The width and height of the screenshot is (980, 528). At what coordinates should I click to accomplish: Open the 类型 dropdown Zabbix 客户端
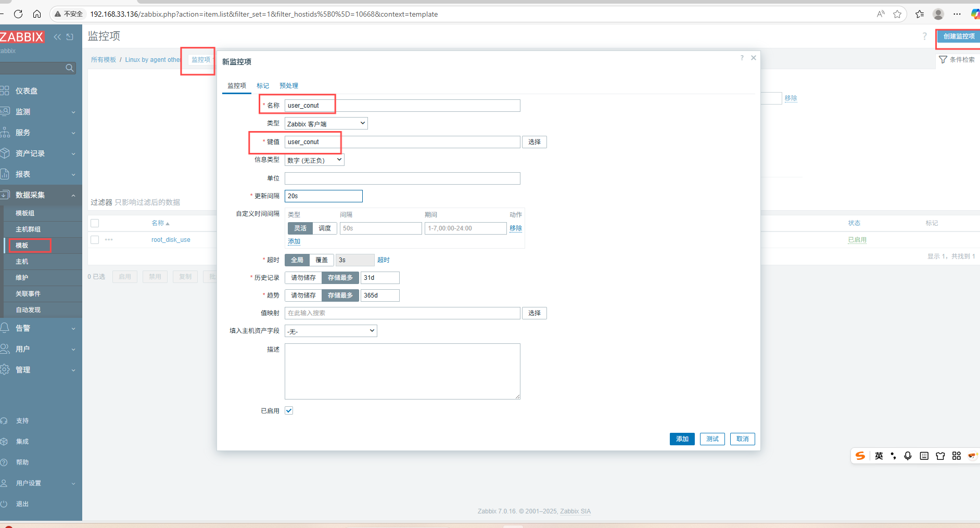click(x=326, y=123)
